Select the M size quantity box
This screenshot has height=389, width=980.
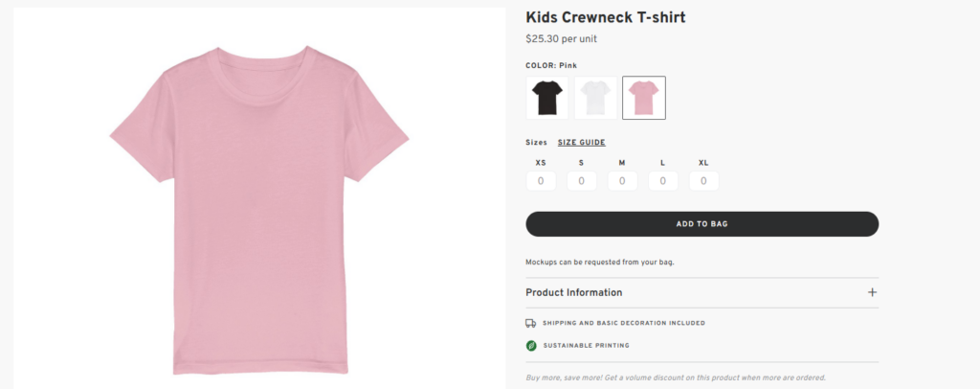point(622,180)
